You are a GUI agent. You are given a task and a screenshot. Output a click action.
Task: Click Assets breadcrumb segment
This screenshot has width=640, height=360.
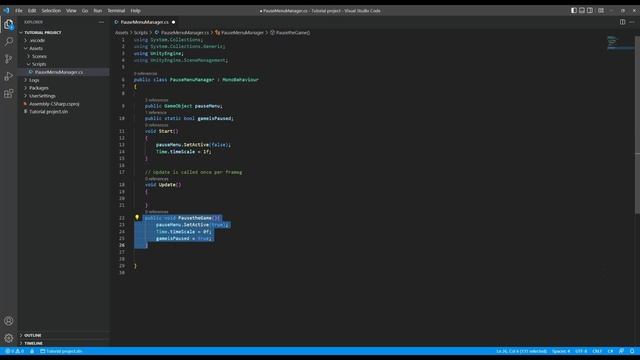click(121, 33)
